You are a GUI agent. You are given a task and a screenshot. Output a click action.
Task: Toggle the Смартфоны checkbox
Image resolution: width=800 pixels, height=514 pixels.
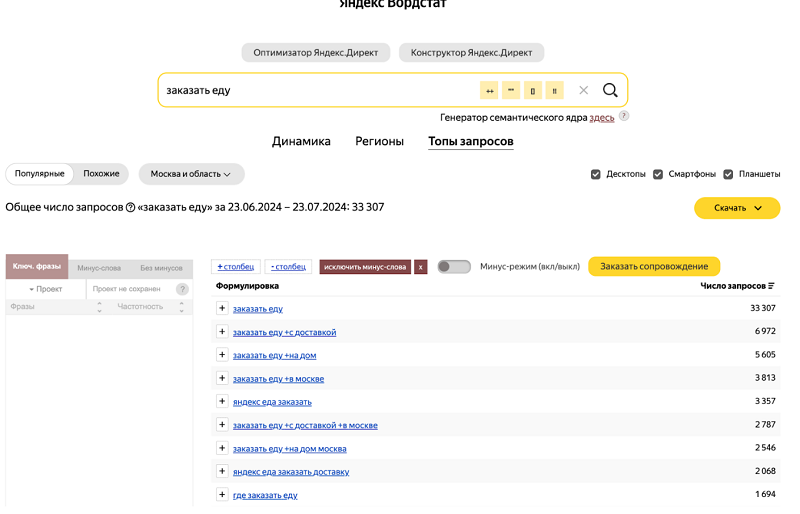[658, 175]
